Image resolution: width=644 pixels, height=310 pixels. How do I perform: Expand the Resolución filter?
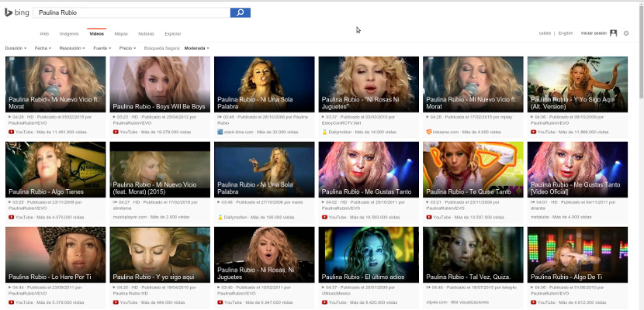tap(72, 48)
